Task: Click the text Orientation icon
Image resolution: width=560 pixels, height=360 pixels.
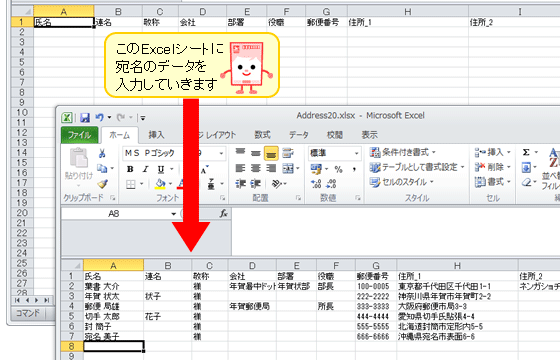Action: (x=277, y=184)
